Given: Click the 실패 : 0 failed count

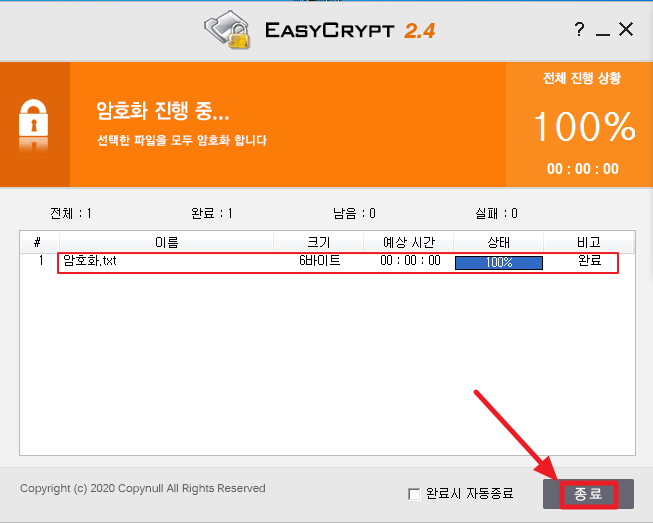Looking at the screenshot, I should pyautogui.click(x=496, y=214).
